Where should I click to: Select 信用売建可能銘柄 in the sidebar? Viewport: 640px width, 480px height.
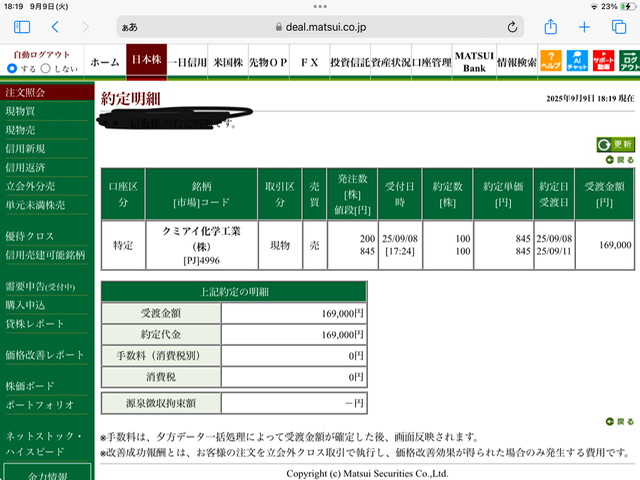point(47,255)
